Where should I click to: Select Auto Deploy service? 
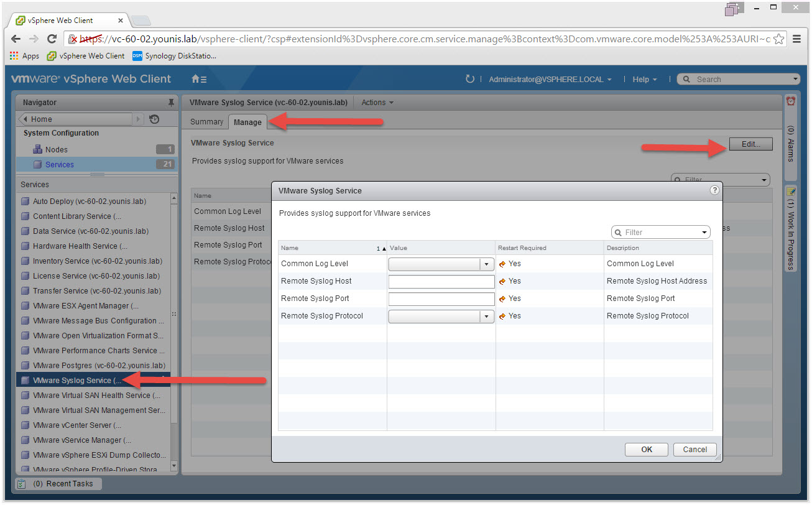[92, 202]
